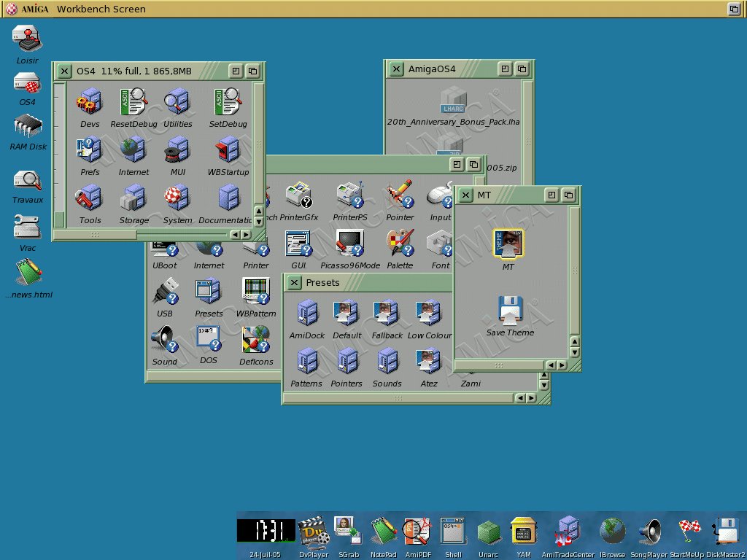Click the Save Theme icon

510,311
